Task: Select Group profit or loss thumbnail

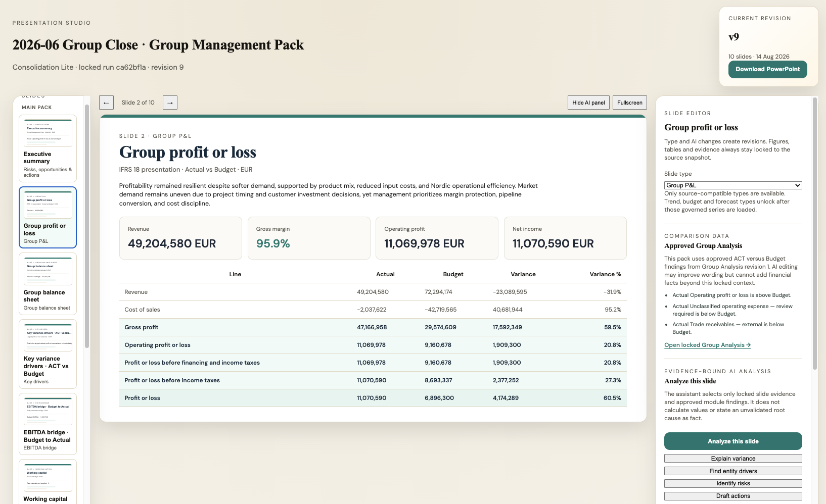Action: tap(48, 218)
